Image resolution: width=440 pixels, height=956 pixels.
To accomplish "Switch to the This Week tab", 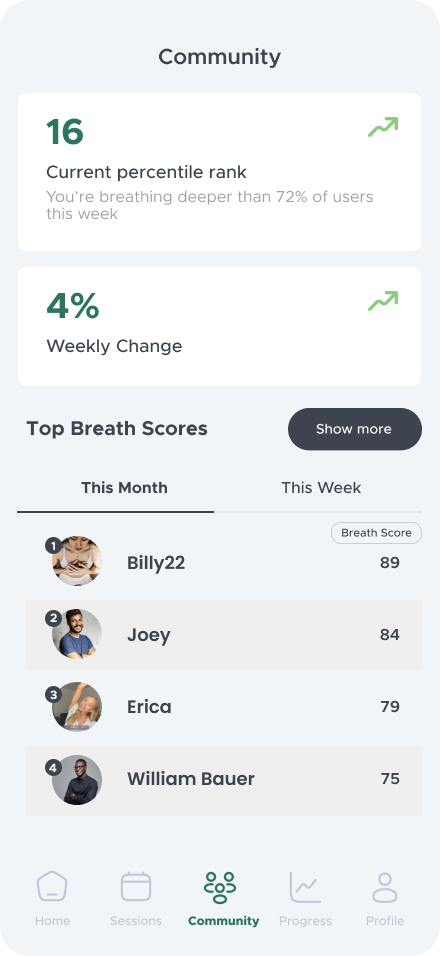I will 321,488.
